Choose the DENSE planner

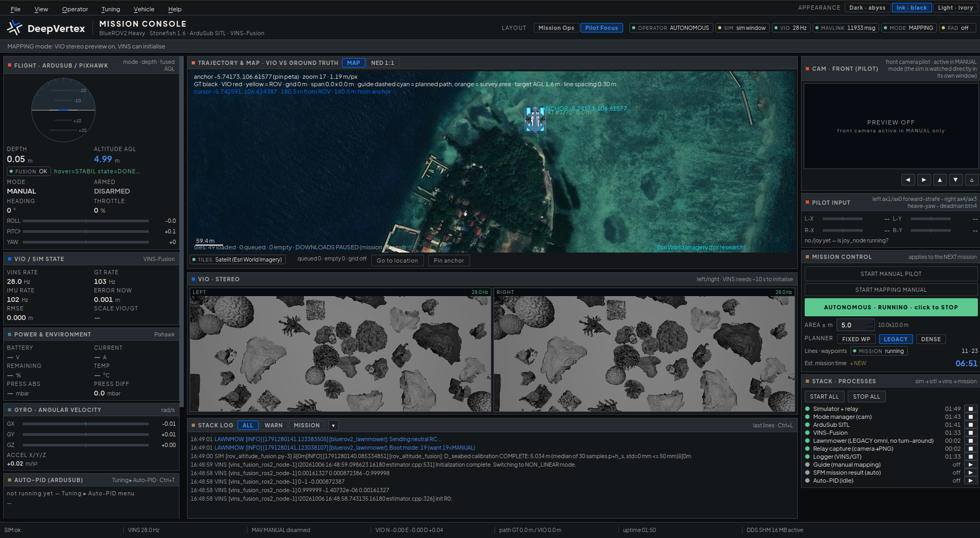click(930, 339)
